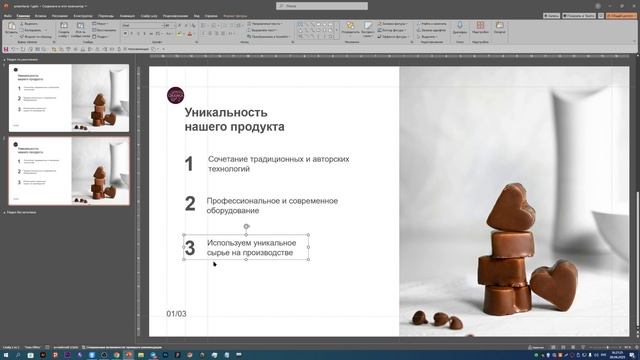
Task: Click the Align Text (Выровнять текст) icon
Action: coord(249,30)
